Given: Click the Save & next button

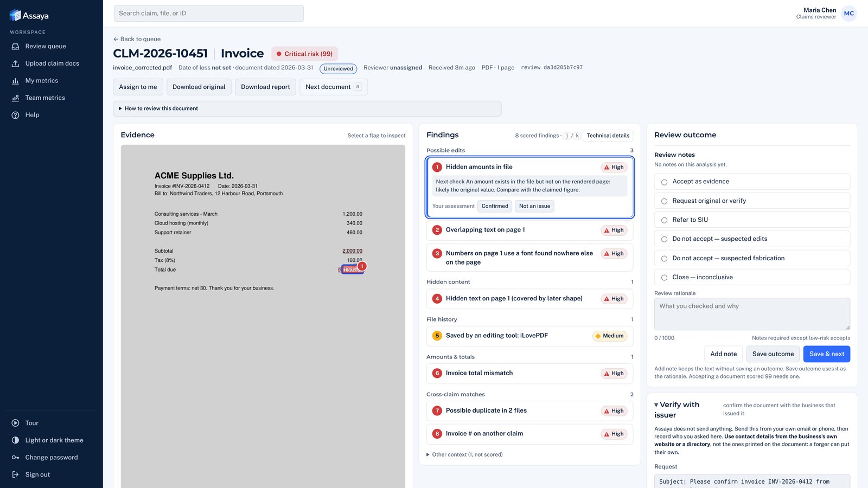Looking at the screenshot, I should tap(827, 354).
